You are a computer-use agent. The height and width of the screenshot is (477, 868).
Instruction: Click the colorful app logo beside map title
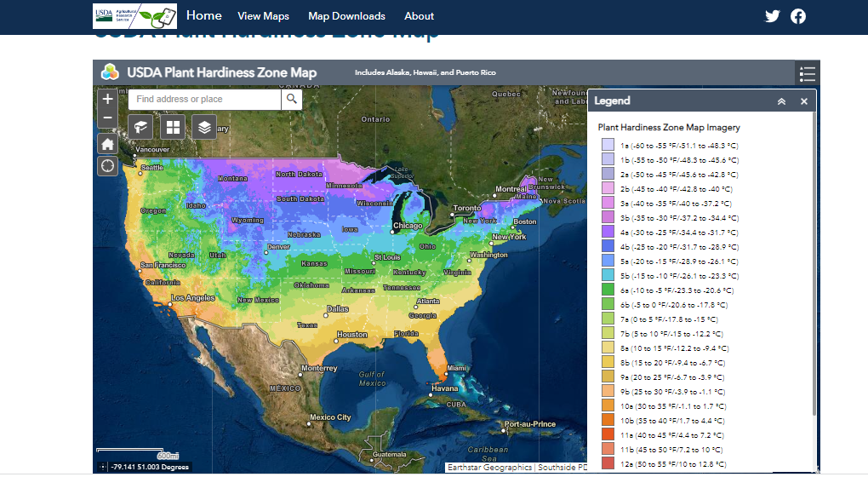(110, 72)
